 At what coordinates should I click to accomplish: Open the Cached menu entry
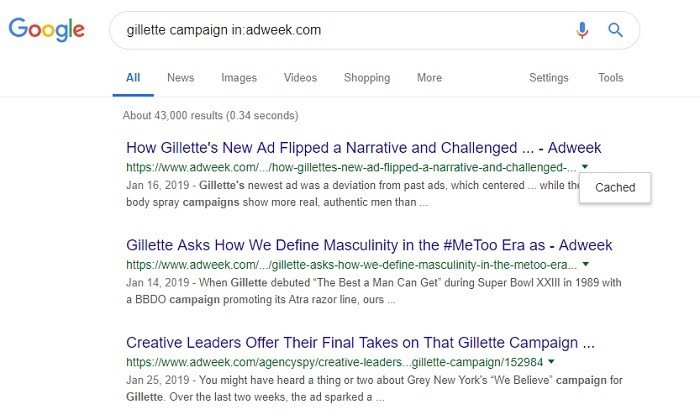pyautogui.click(x=615, y=187)
